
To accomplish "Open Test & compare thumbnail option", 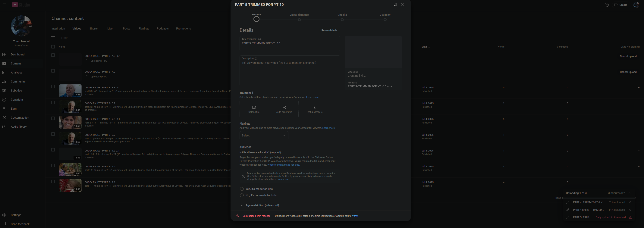I will (314, 109).
